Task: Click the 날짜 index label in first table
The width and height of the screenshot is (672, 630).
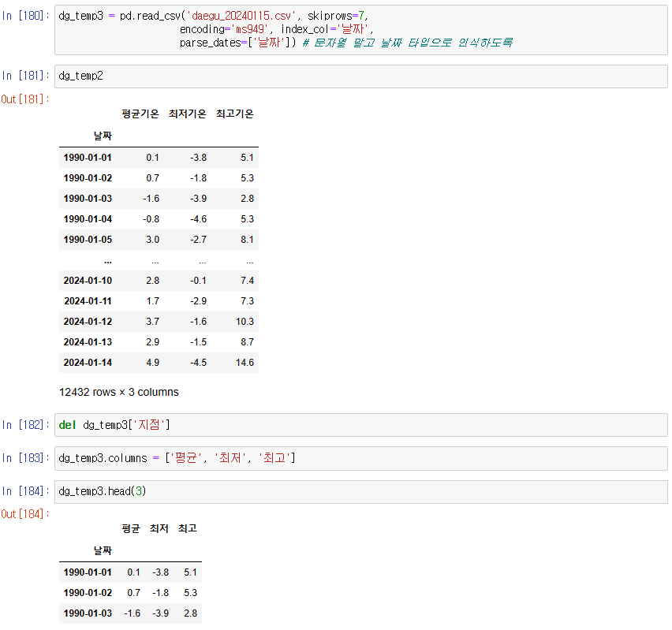Action: pos(103,136)
